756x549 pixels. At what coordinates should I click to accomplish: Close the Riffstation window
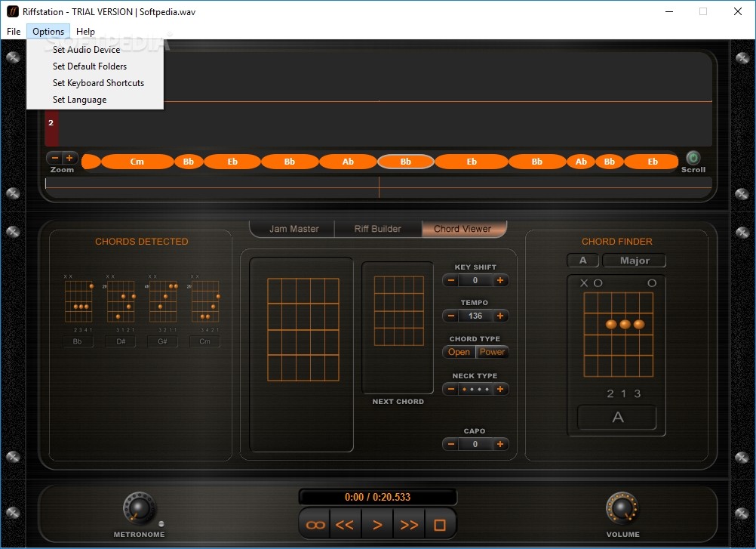pyautogui.click(x=738, y=11)
